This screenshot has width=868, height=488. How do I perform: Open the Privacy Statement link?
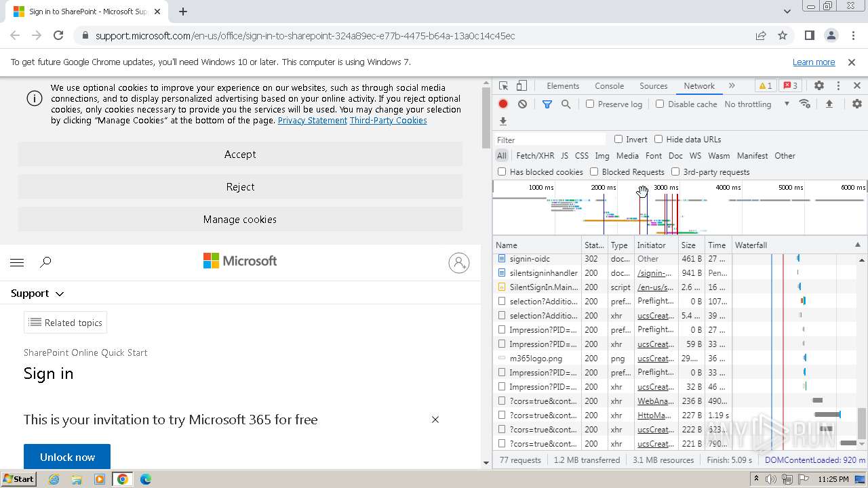[x=312, y=121]
